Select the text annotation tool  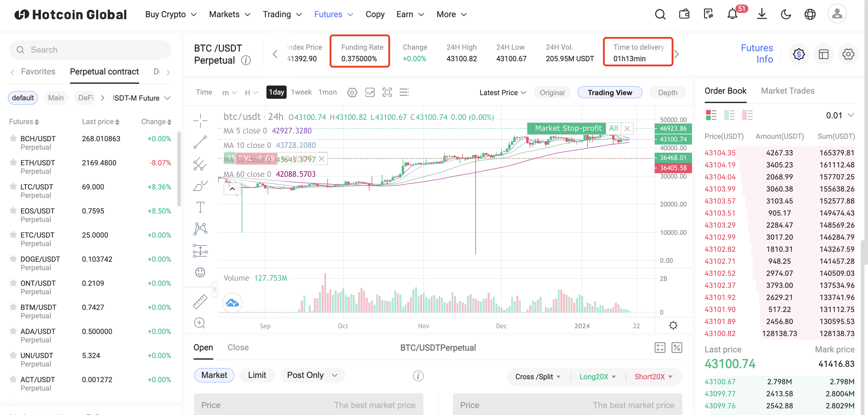(200, 207)
